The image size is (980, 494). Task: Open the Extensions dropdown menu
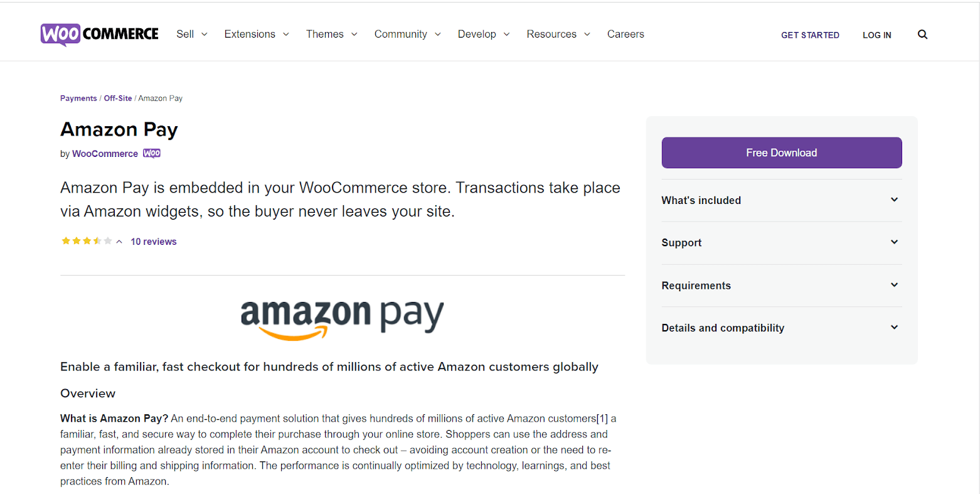pos(257,34)
